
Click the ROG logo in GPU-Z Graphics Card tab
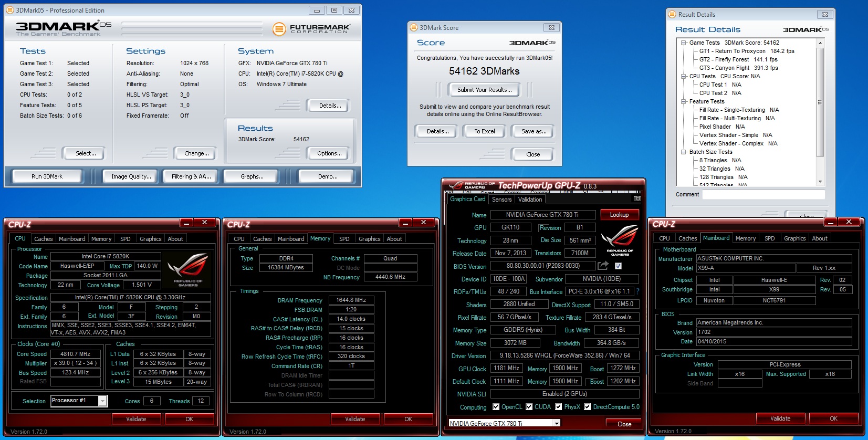click(620, 240)
